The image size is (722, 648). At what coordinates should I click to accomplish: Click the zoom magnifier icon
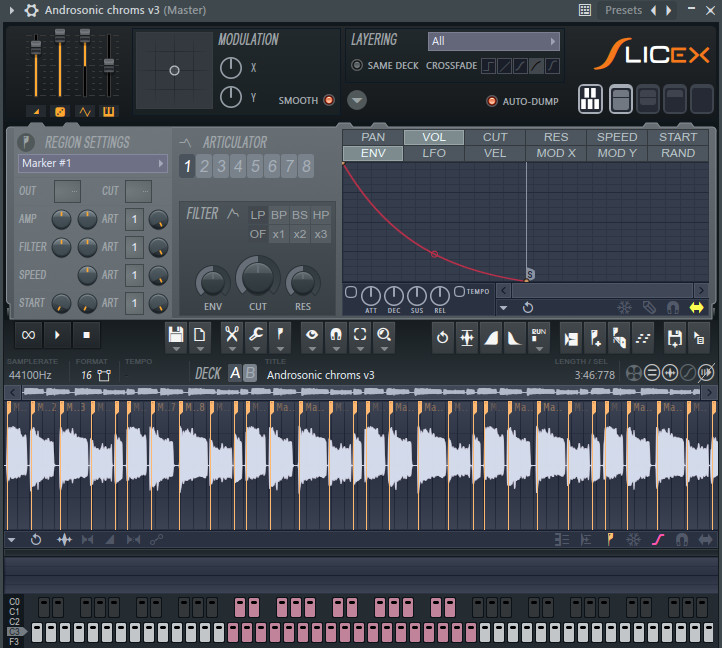[384, 335]
